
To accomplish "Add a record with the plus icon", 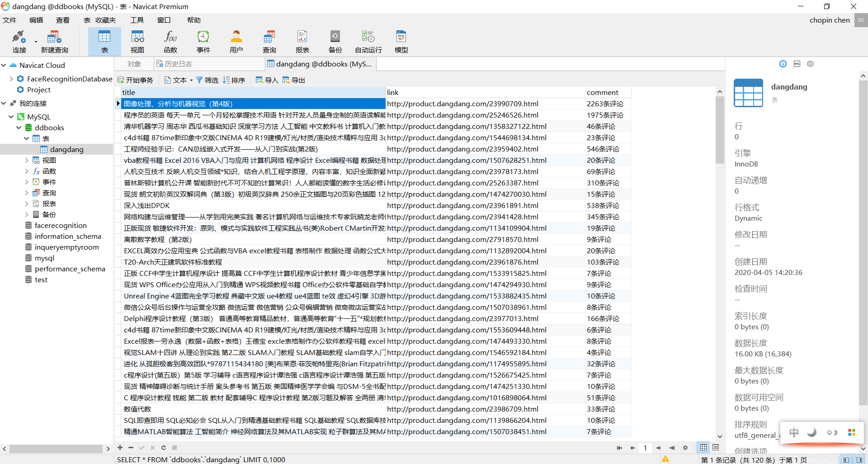I will point(120,448).
